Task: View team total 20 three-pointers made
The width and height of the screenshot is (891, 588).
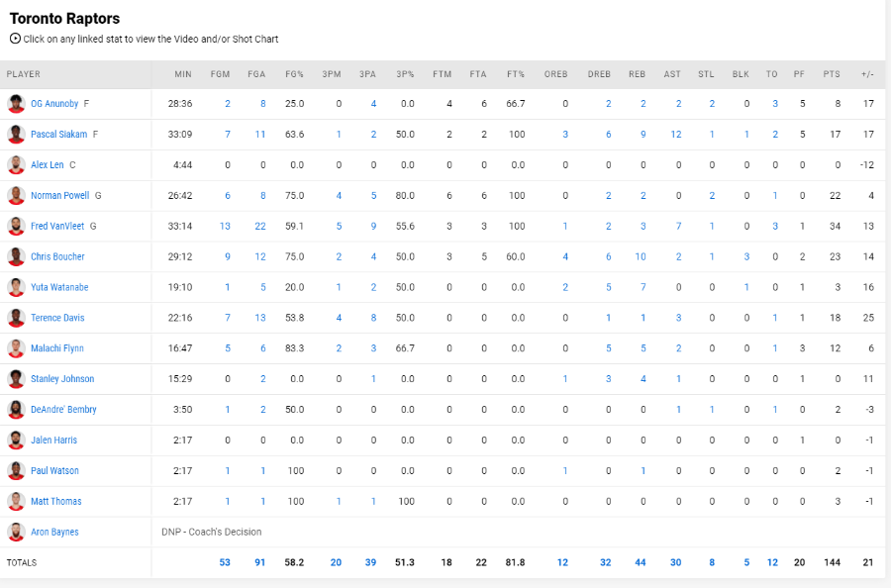Action: tap(336, 562)
